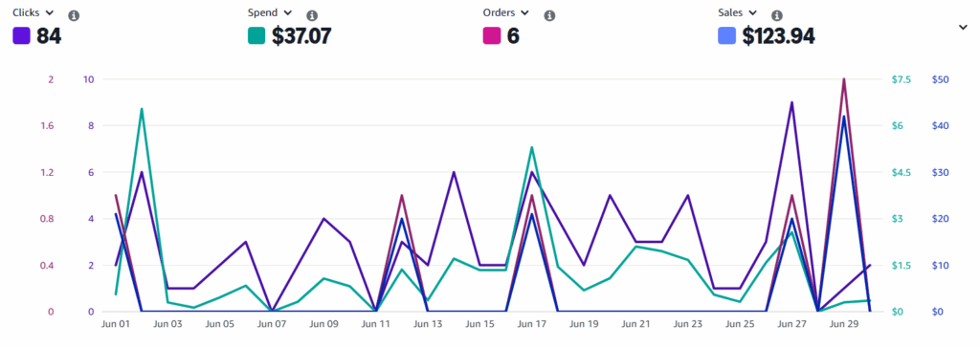Click the purple Clicks color swatch

point(21,35)
